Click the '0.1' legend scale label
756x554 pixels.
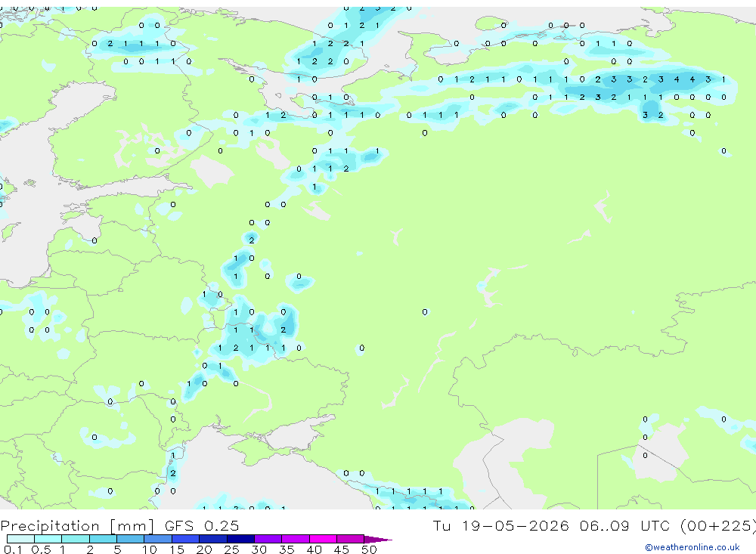13,549
